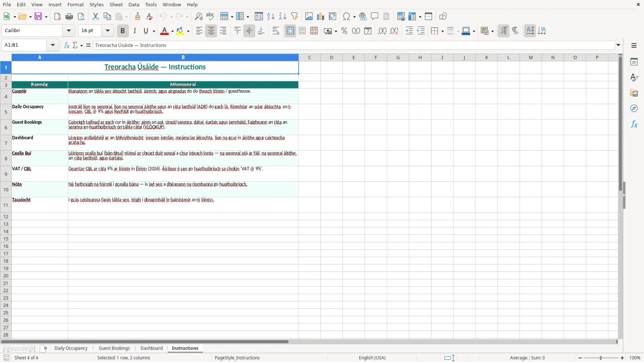The image size is (644, 362).
Task: Toggle Italic formatting
Action: tap(134, 31)
